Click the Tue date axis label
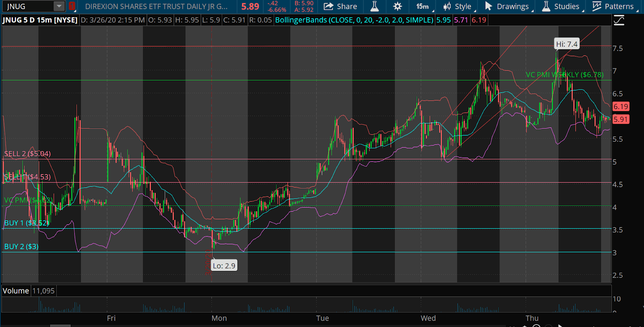The height and width of the screenshot is (327, 644). [x=322, y=318]
